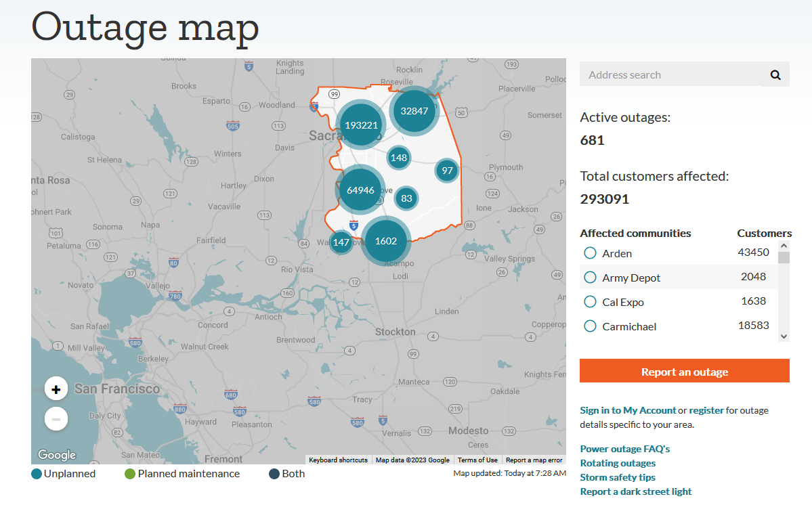This screenshot has width=812, height=528.
Task: Click the Google logo on the map
Action: (57, 455)
